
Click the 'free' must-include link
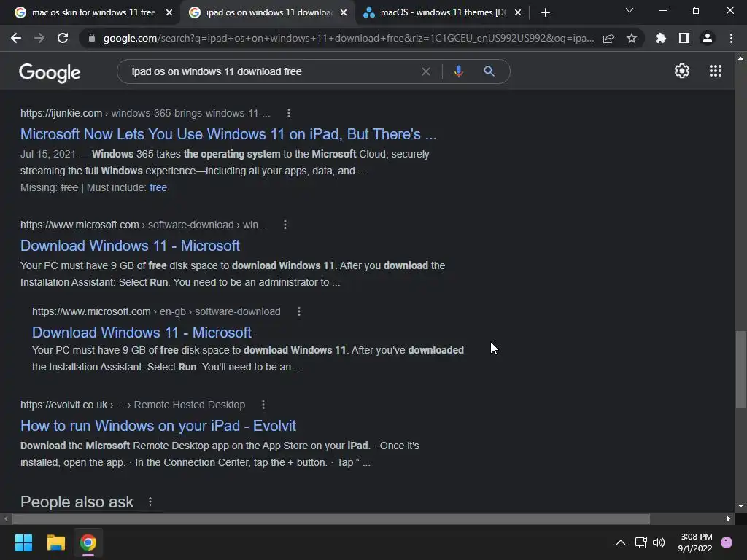[x=158, y=187]
